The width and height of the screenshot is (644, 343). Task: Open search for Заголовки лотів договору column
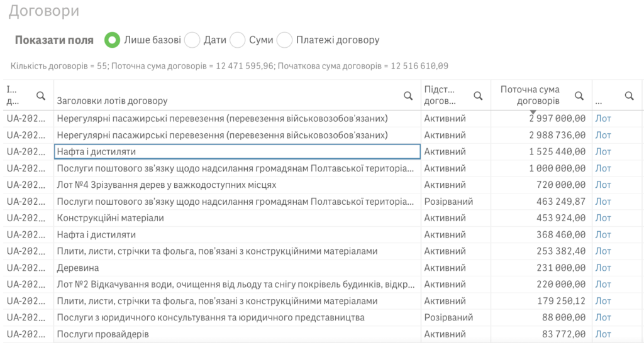coord(408,95)
